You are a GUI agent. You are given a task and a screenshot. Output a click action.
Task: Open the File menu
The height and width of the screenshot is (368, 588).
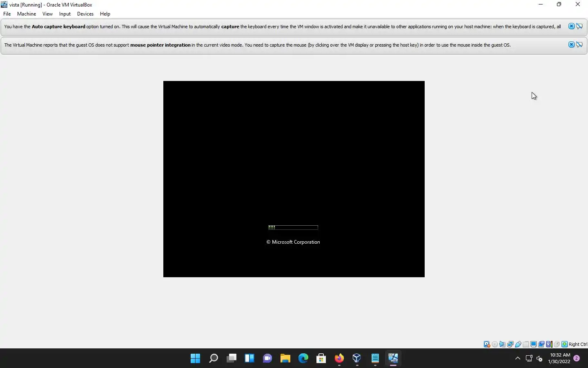[7, 14]
